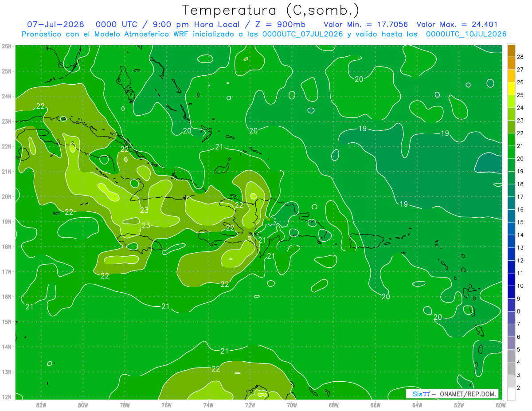Click longitude axis label "80W"
This screenshot has width=532, height=411.
[83, 405]
